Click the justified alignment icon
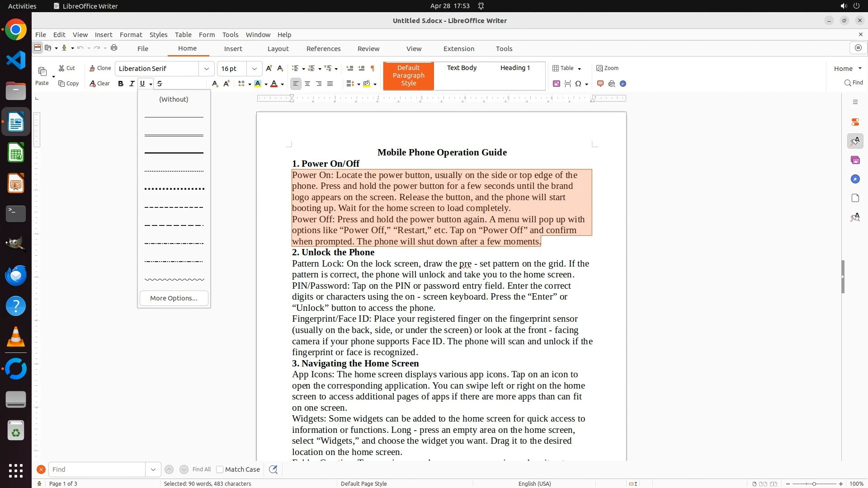The image size is (868, 488). [330, 84]
